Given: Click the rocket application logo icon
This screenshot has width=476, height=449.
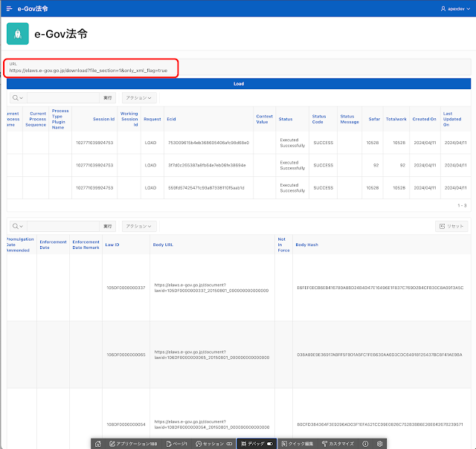Looking at the screenshot, I should coord(18,33).
